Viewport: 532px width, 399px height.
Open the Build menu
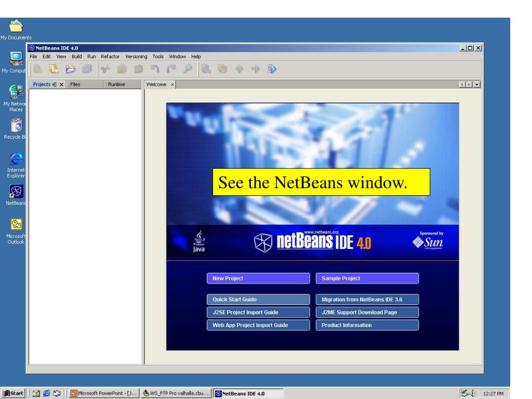click(77, 57)
